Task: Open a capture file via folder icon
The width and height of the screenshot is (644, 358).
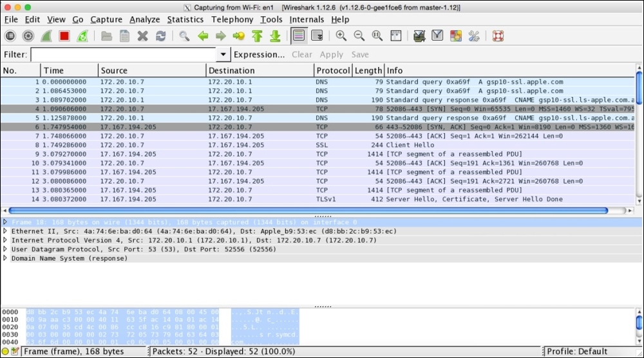Action: pyautogui.click(x=107, y=36)
